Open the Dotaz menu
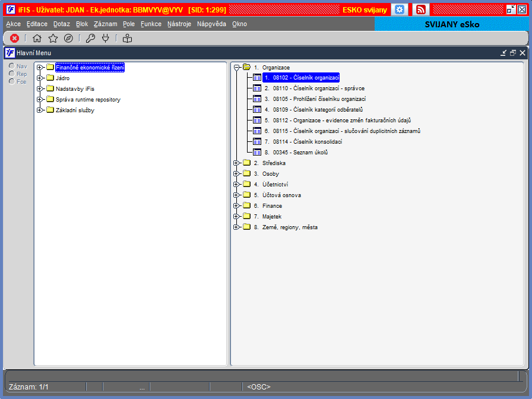This screenshot has width=532, height=399. pos(61,24)
